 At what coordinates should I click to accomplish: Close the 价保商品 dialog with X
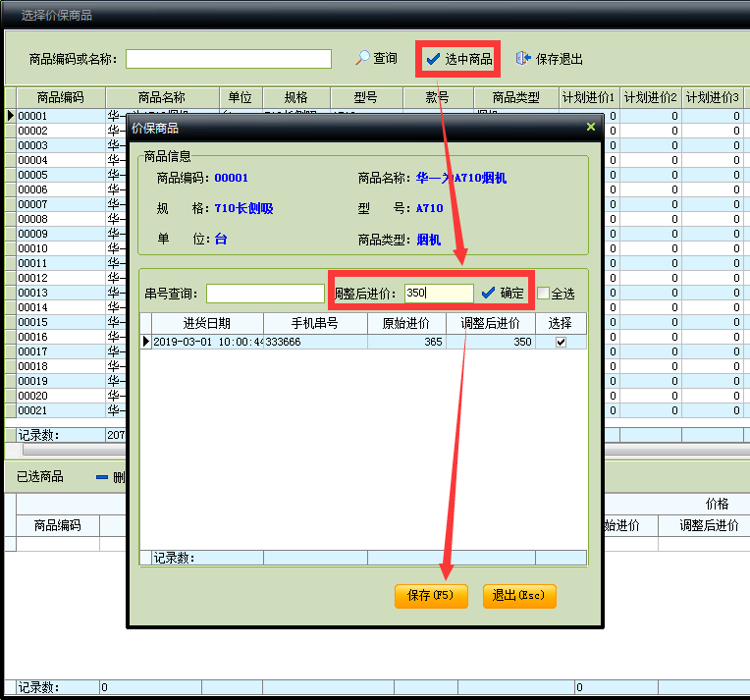[590, 127]
